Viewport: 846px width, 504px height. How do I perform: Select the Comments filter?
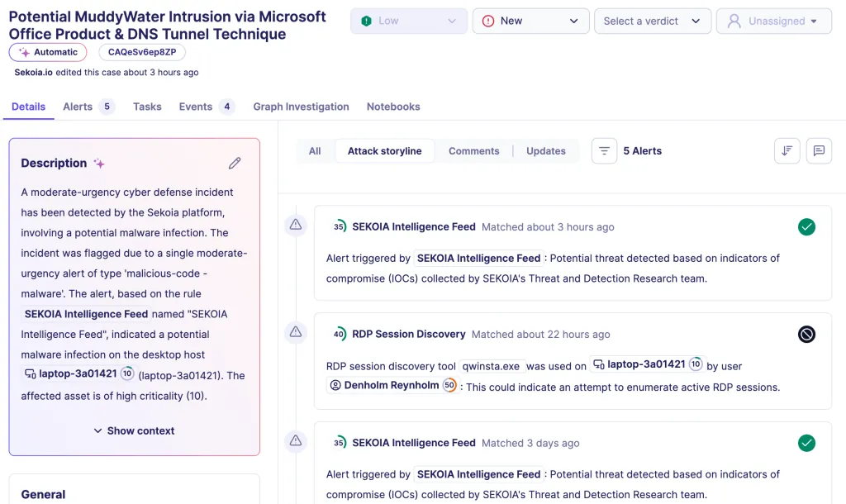click(x=473, y=151)
